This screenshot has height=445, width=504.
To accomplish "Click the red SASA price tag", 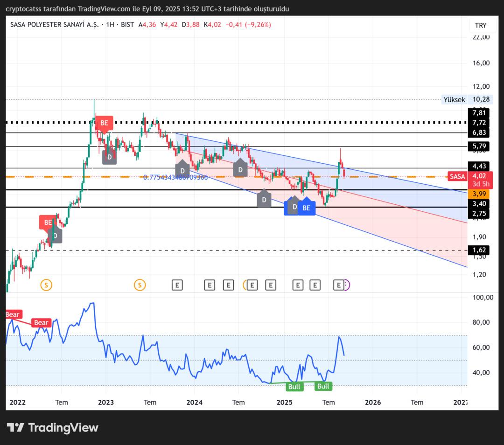I will click(x=457, y=176).
